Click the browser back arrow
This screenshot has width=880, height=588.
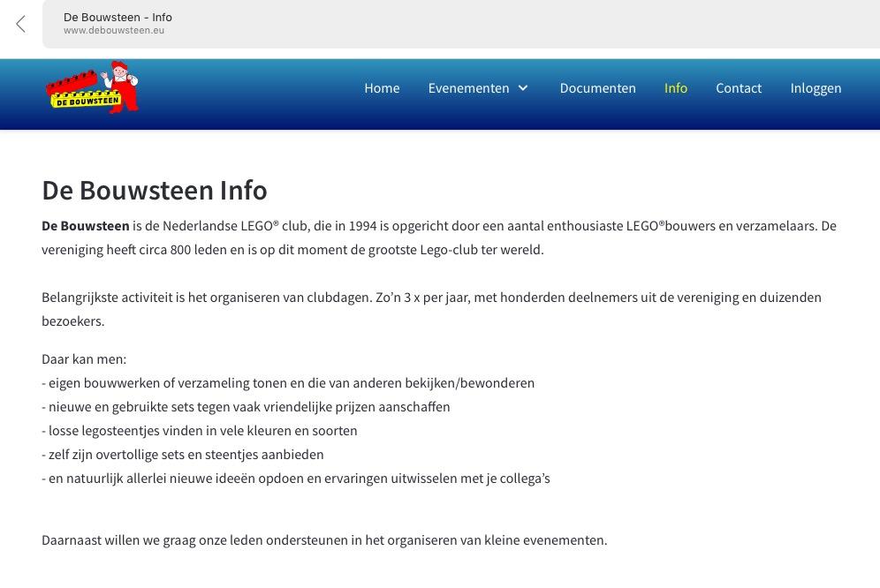click(21, 24)
